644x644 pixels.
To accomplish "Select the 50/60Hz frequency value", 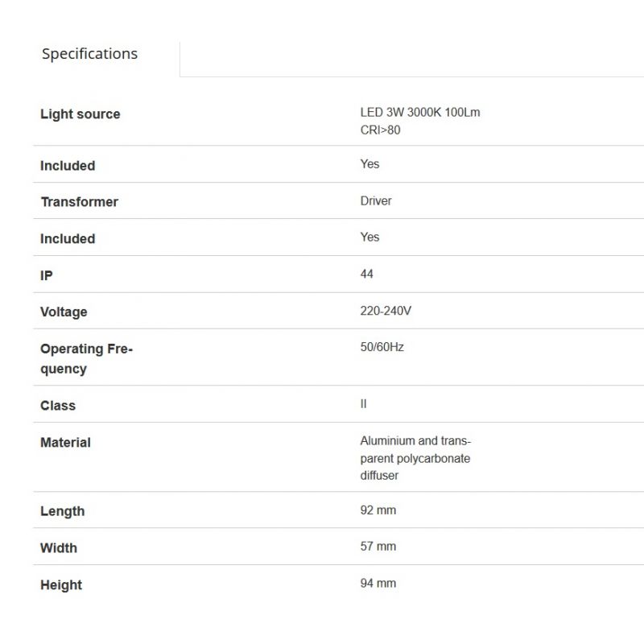I will (x=382, y=347).
